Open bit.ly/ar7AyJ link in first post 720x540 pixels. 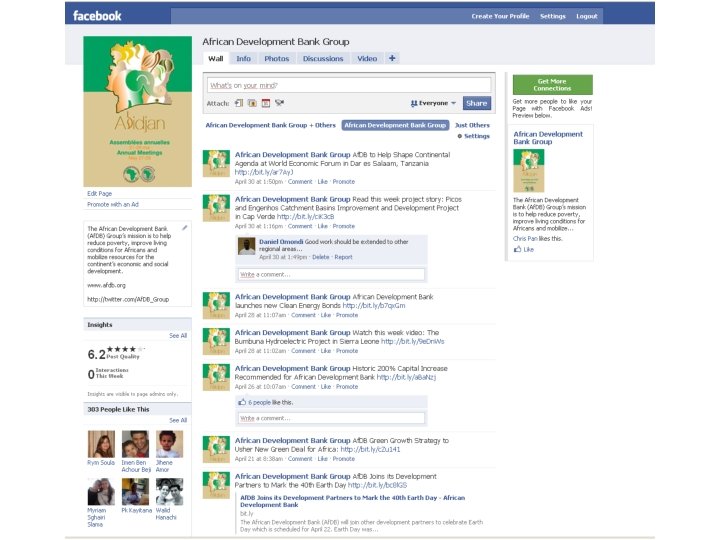(264, 172)
